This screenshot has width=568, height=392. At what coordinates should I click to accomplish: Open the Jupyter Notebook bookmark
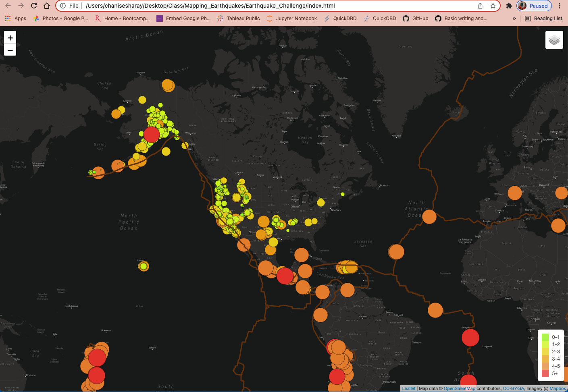pyautogui.click(x=292, y=18)
